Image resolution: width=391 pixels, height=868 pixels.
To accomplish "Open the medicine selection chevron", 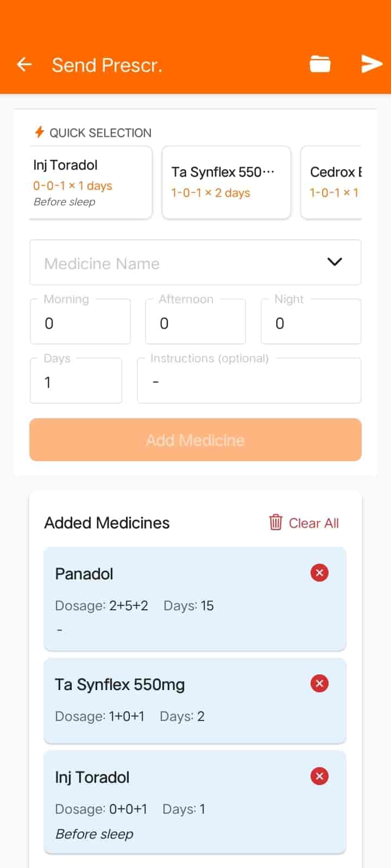I will [335, 262].
